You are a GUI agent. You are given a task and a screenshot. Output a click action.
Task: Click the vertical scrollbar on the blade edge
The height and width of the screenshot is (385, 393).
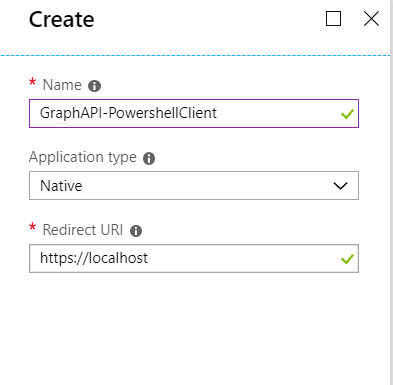pyautogui.click(x=391, y=192)
